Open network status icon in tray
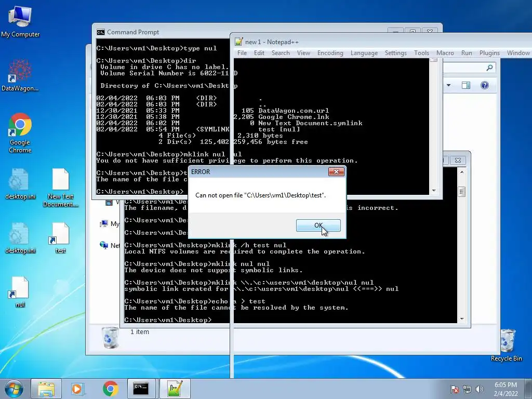This screenshot has width=532, height=399. pyautogui.click(x=467, y=389)
